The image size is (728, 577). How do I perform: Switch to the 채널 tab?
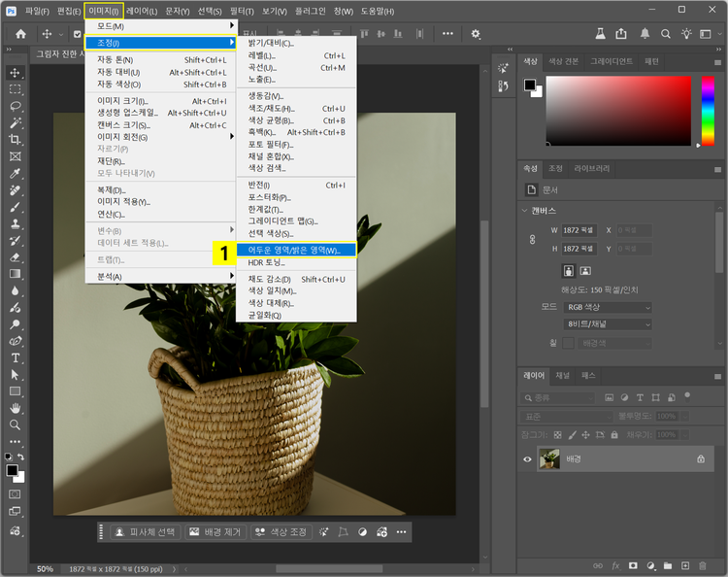coord(563,374)
